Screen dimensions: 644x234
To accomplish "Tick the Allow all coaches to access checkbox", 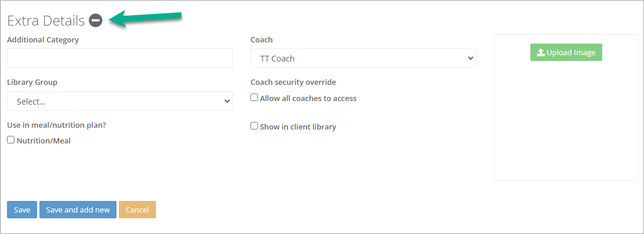I will (254, 98).
